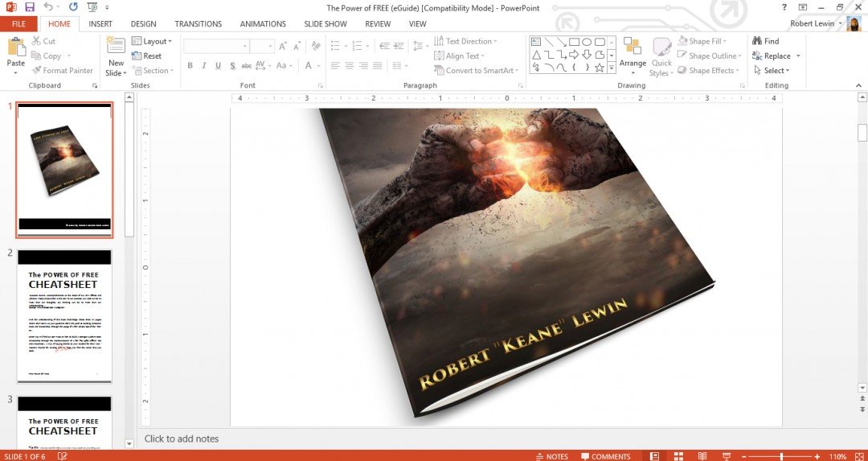This screenshot has height=461, width=868.
Task: Justify text in Paragraph group
Action: click(x=378, y=65)
